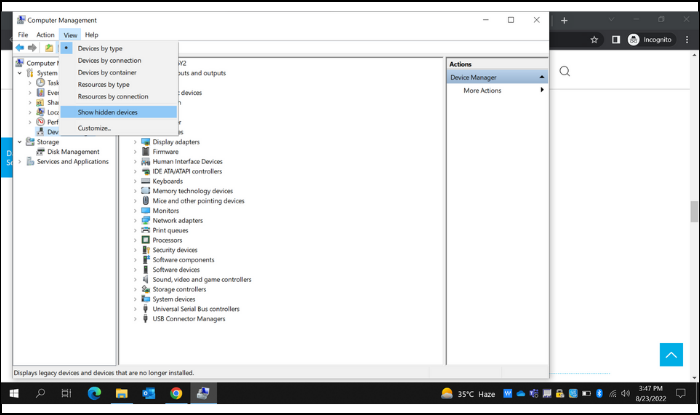Click the Up one level folder icon

[x=49, y=48]
